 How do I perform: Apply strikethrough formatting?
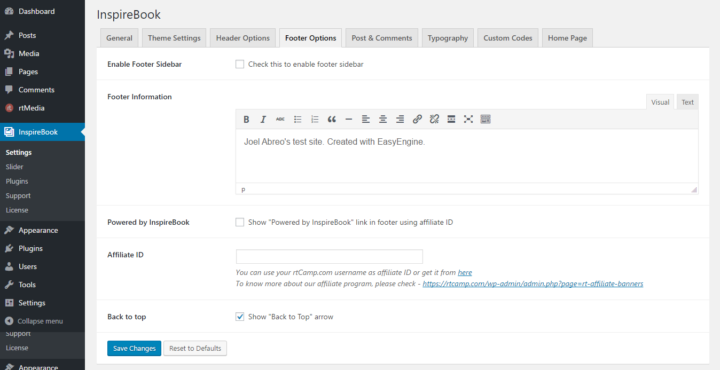click(280, 119)
